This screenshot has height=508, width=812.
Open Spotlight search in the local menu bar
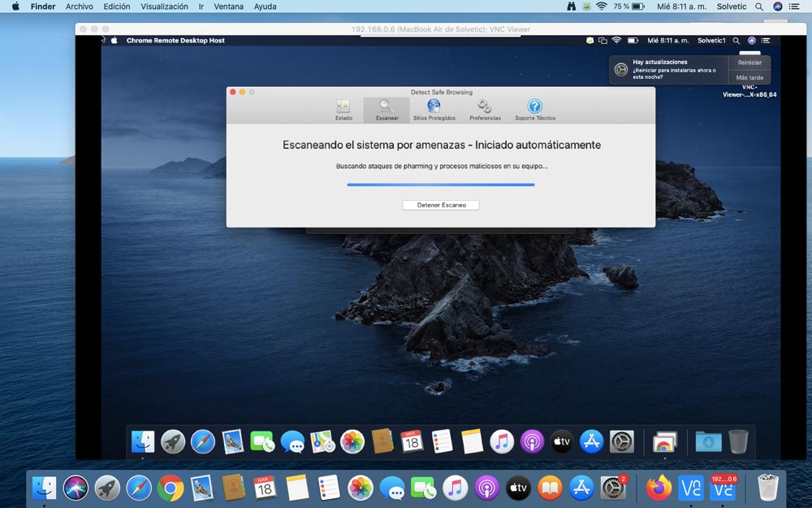pyautogui.click(x=758, y=7)
